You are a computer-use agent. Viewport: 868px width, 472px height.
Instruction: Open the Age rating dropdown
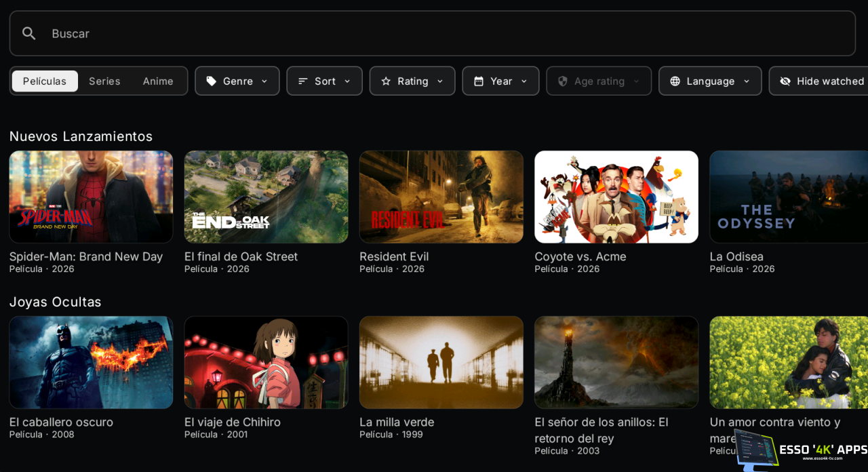coord(599,81)
